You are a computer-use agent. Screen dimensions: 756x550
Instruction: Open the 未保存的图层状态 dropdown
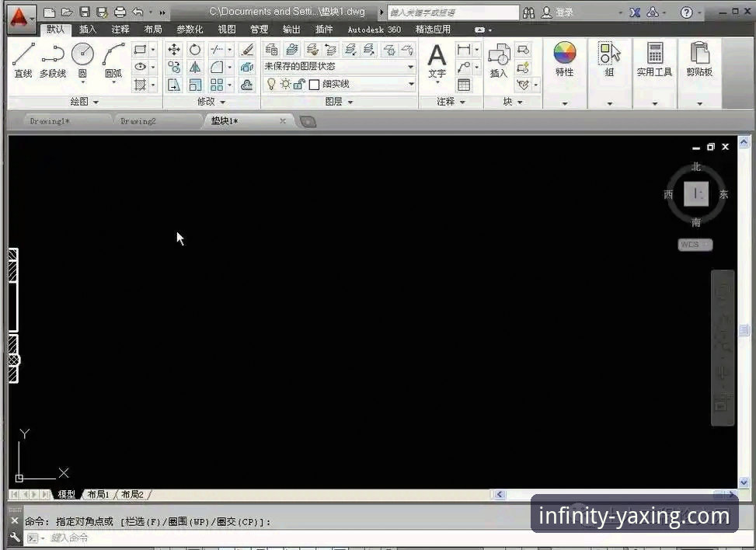coord(340,67)
